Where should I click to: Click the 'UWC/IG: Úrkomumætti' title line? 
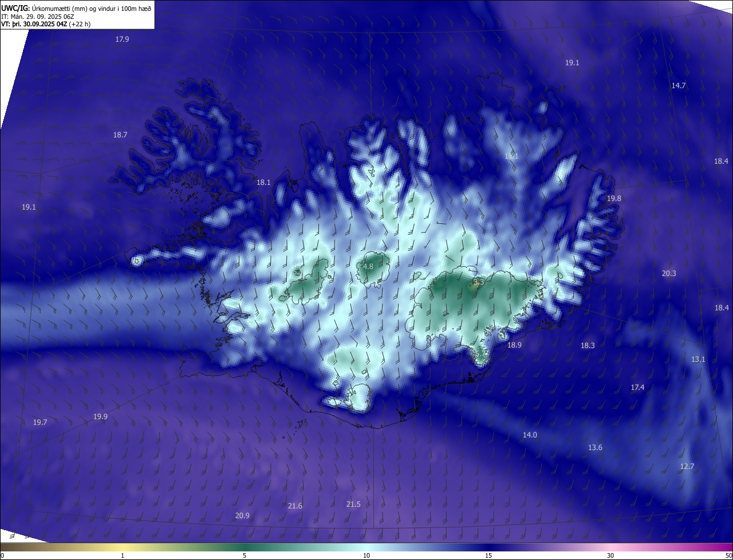(76, 8)
